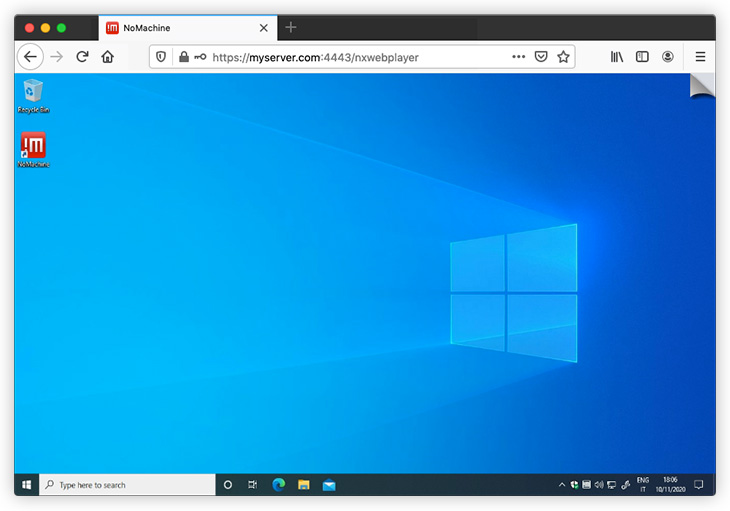Open File Explorer from the taskbar
730x511 pixels.
(303, 485)
